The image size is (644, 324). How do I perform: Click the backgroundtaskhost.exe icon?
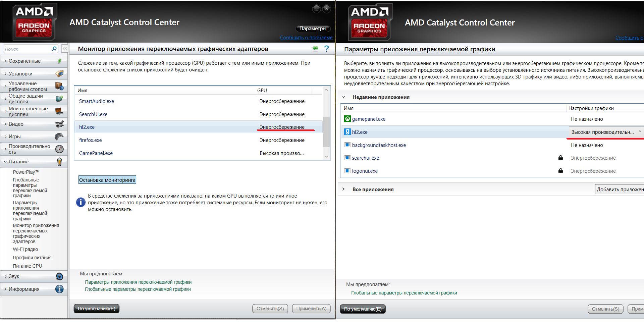(x=347, y=145)
